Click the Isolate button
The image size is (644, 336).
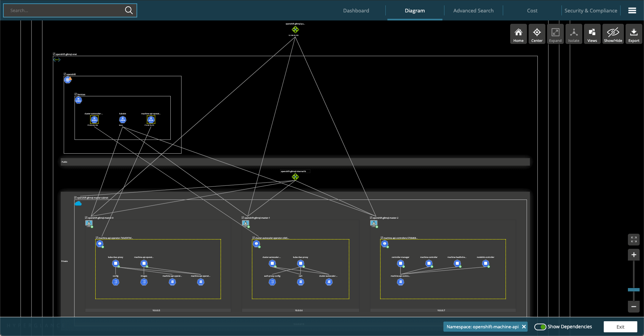tap(574, 34)
